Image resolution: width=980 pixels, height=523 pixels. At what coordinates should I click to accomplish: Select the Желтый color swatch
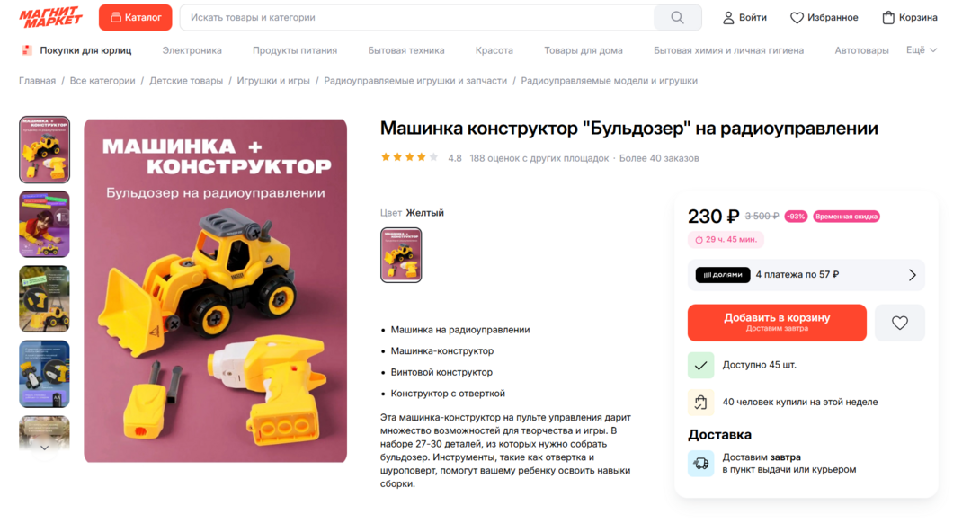pos(401,255)
